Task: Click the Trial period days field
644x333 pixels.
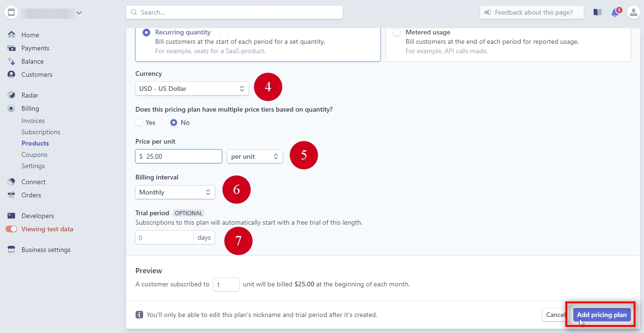Action: [x=164, y=237]
